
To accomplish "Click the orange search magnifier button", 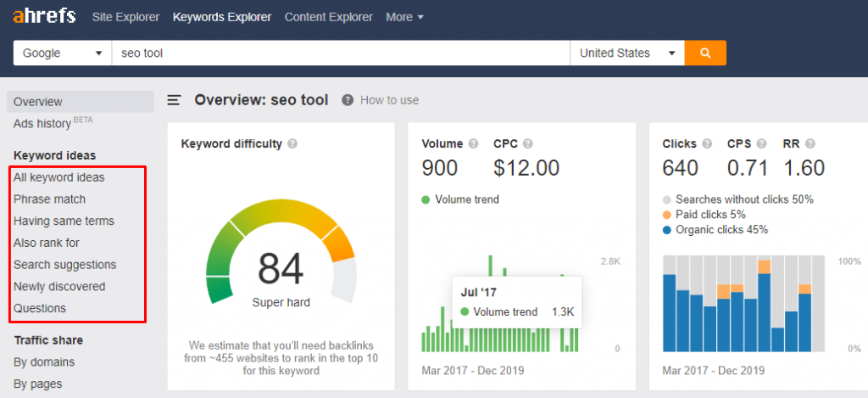I will click(x=705, y=53).
